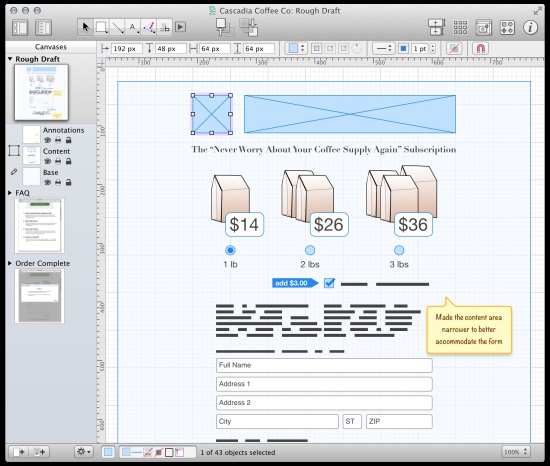
Task: Click the fill style swatch in status bar
Action: (108, 452)
